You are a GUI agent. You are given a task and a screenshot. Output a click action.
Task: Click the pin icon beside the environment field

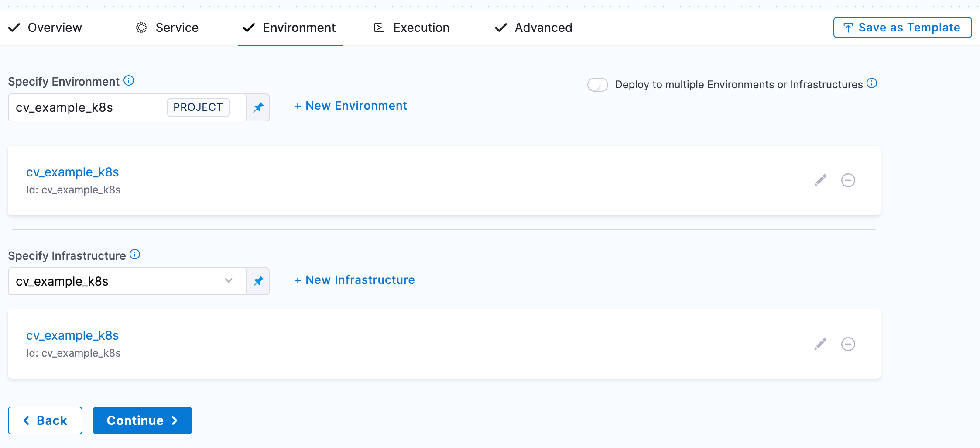[258, 107]
